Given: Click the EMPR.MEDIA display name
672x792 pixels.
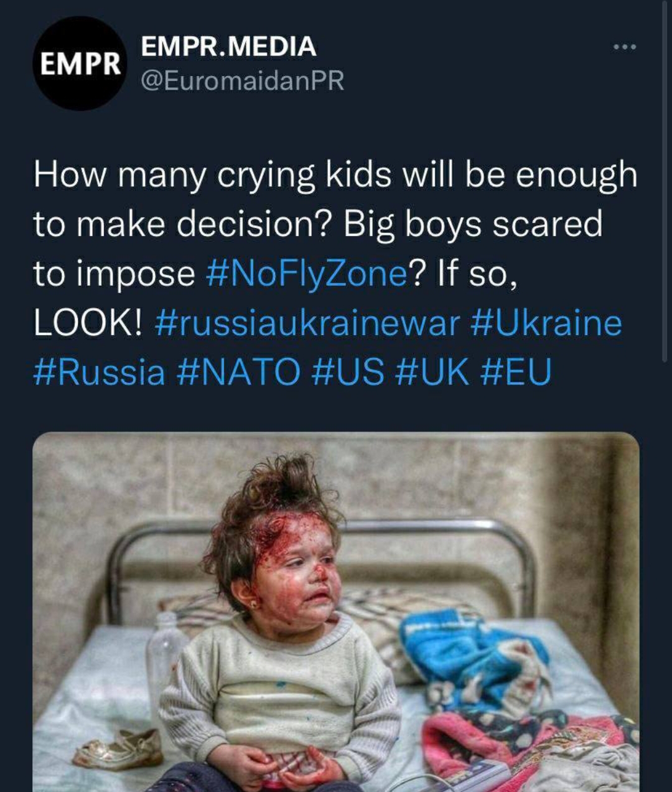Looking at the screenshot, I should (x=228, y=47).
